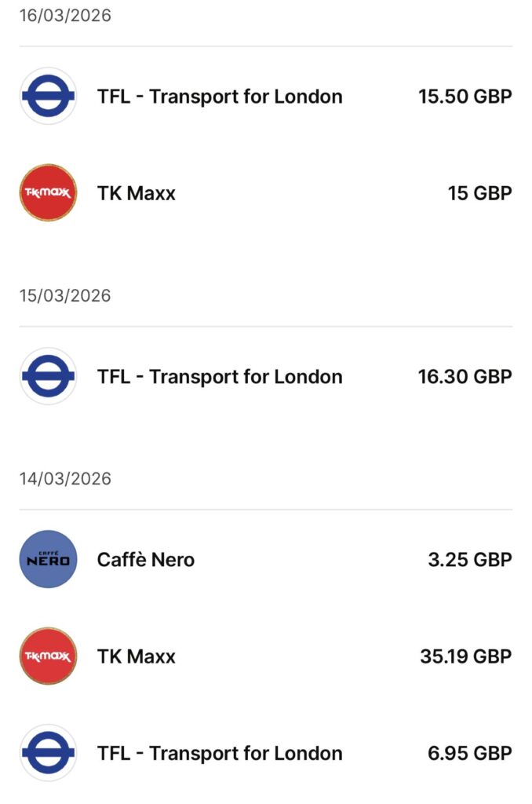Tap the Caffè Nero logo
532x804 pixels.
(48, 560)
